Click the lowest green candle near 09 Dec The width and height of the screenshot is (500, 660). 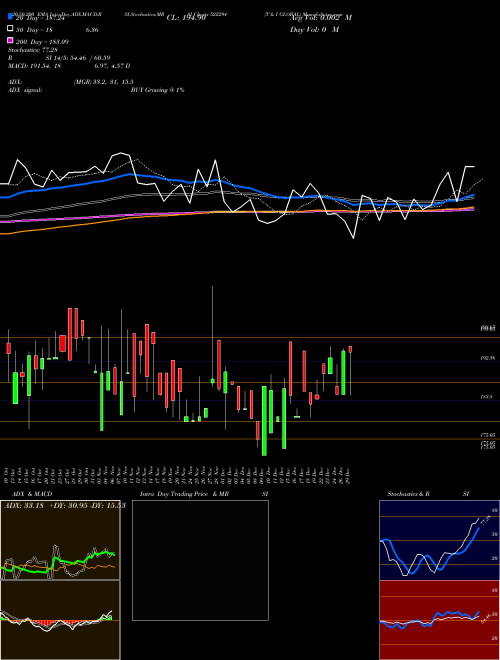[264, 421]
